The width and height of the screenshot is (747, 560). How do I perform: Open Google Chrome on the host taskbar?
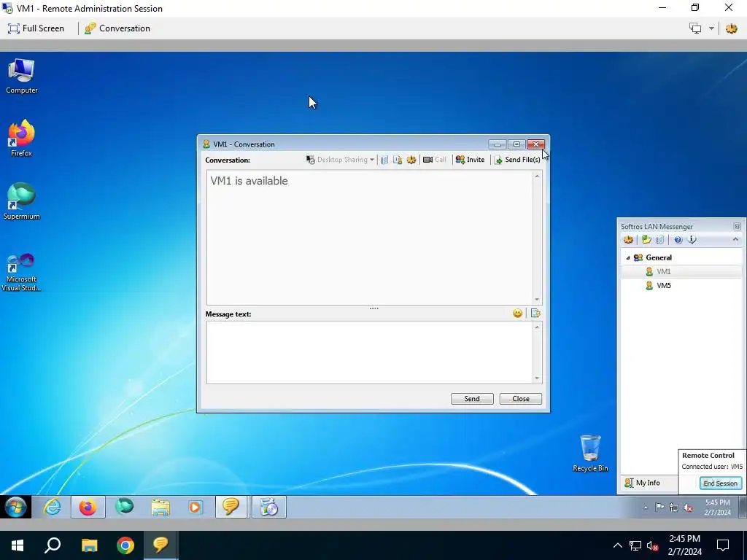click(125, 545)
